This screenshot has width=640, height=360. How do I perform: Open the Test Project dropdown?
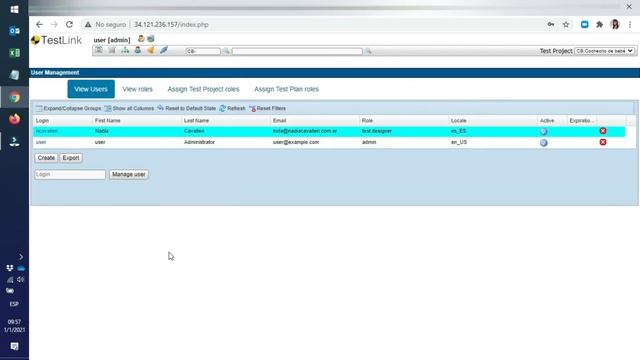coord(604,51)
